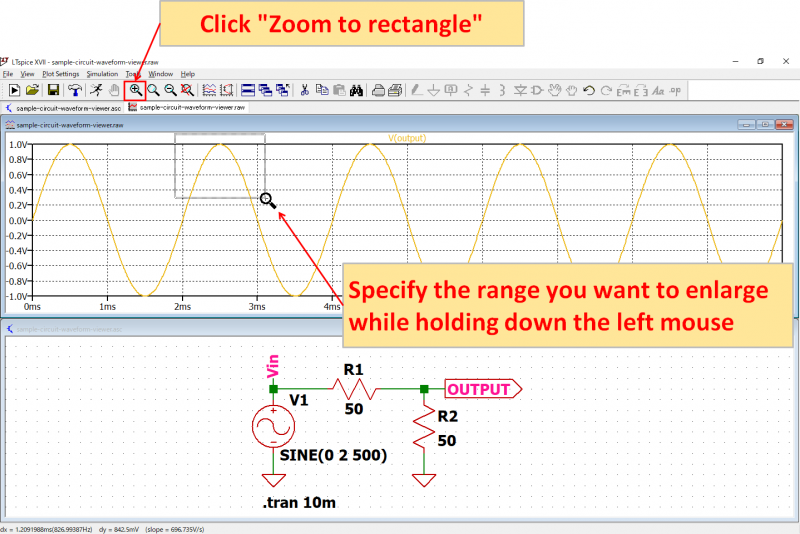Click the Zoom out magnifier icon
This screenshot has width=800, height=534.
click(170, 90)
